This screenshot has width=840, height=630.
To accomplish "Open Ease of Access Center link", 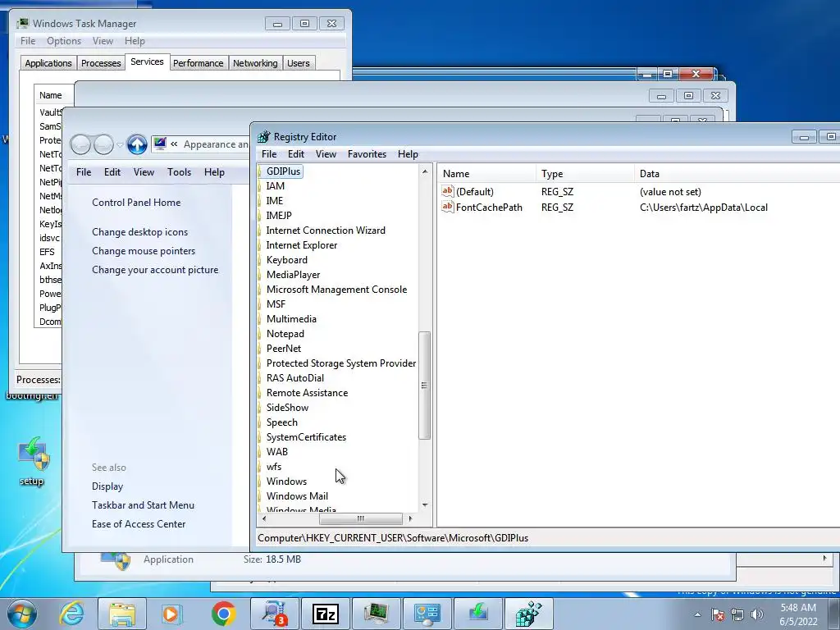I will pos(138,524).
